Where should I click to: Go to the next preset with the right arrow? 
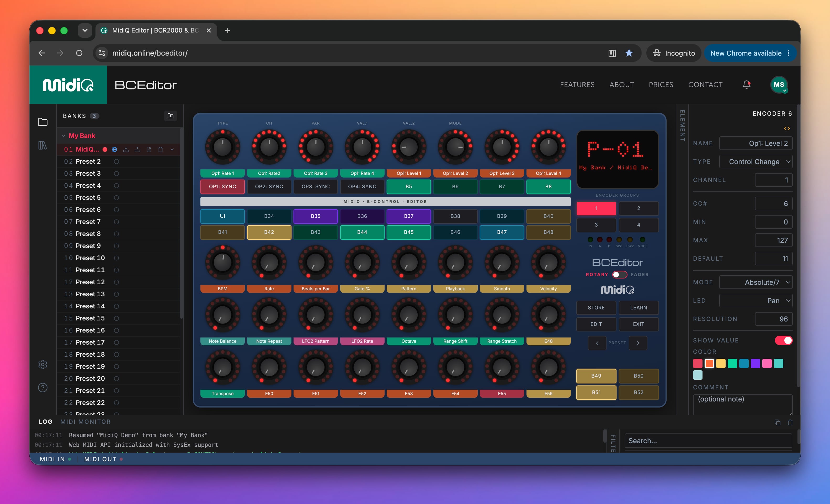tap(638, 343)
